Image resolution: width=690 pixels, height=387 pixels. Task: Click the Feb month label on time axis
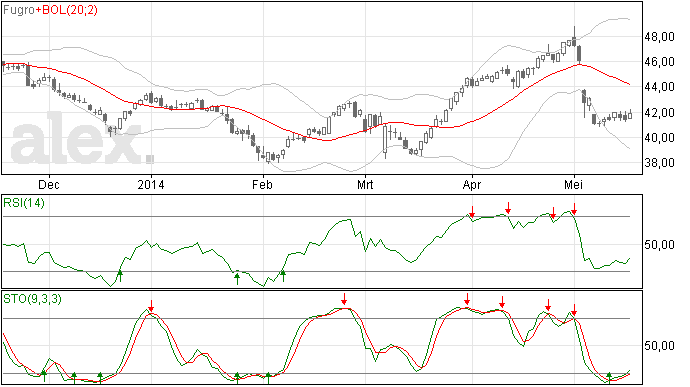coord(262,184)
